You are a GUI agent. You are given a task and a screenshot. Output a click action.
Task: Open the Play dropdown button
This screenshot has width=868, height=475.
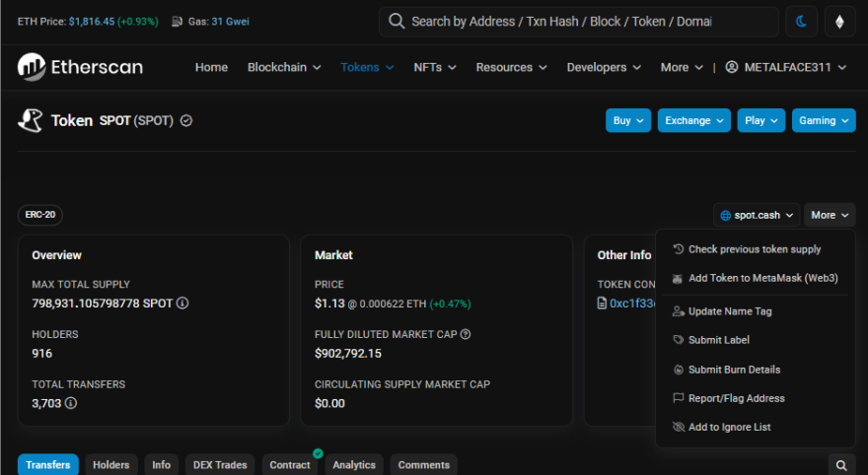[761, 120]
